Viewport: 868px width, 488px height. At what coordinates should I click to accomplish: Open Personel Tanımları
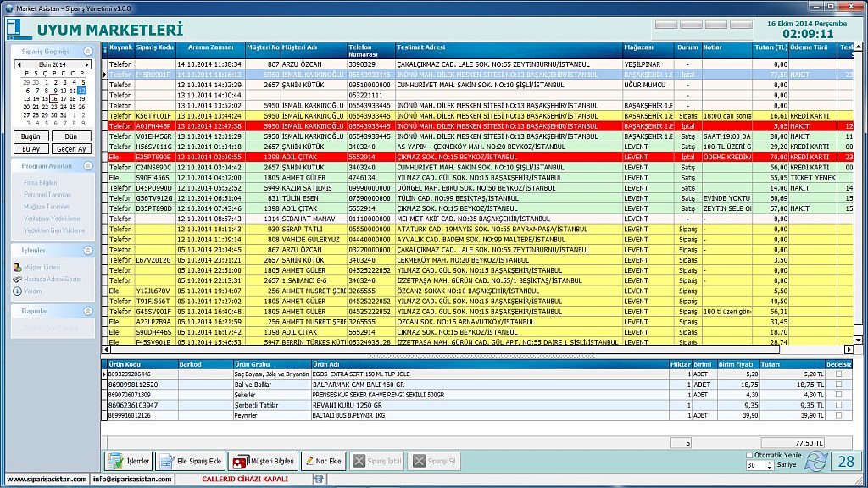pyautogui.click(x=47, y=195)
